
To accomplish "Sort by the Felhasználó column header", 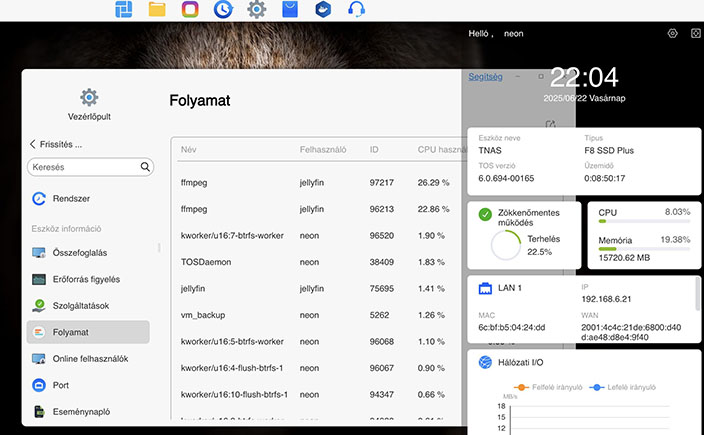I will [323, 149].
